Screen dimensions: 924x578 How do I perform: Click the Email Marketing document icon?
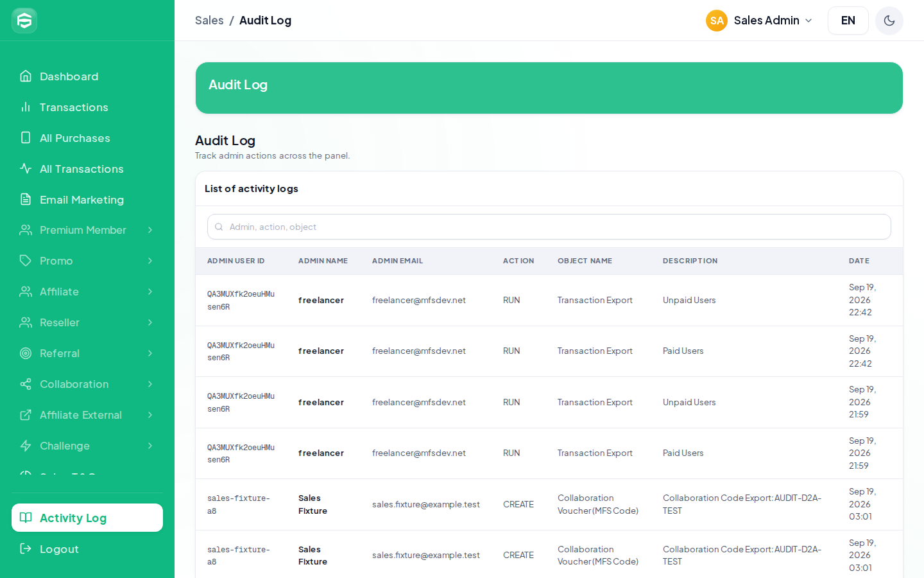tap(26, 200)
